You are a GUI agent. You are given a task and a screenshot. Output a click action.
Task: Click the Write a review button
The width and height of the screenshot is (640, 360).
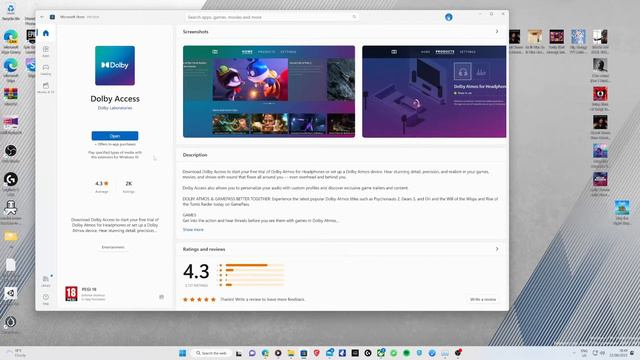483,299
